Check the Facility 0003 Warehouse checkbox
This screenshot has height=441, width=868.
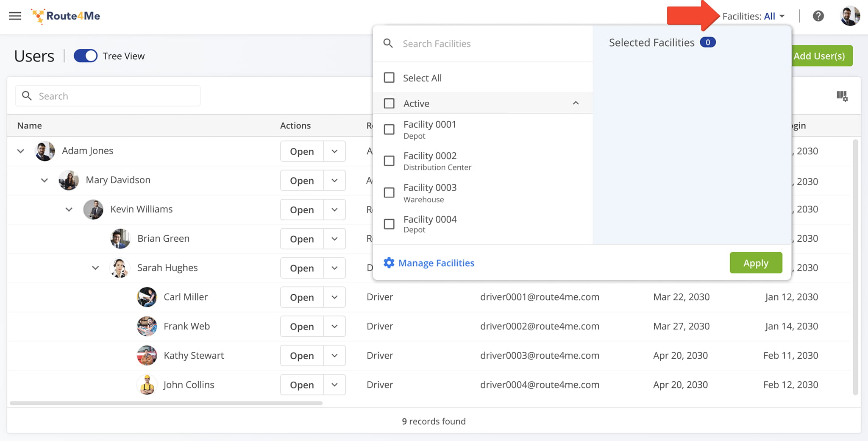[x=389, y=193]
